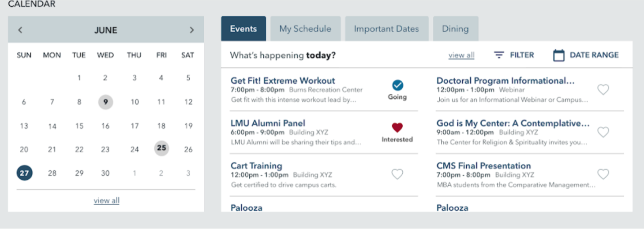The width and height of the screenshot is (644, 229).
Task: Click view all under the calendar
Action: click(106, 201)
